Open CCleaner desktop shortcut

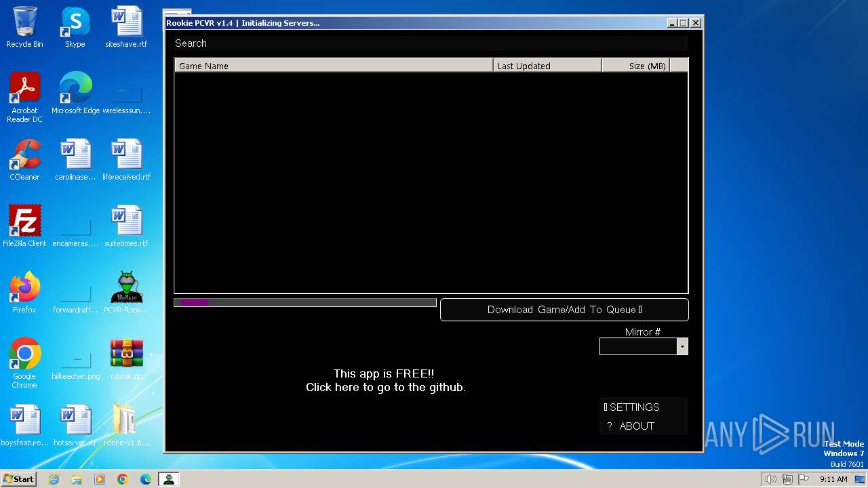[24, 160]
